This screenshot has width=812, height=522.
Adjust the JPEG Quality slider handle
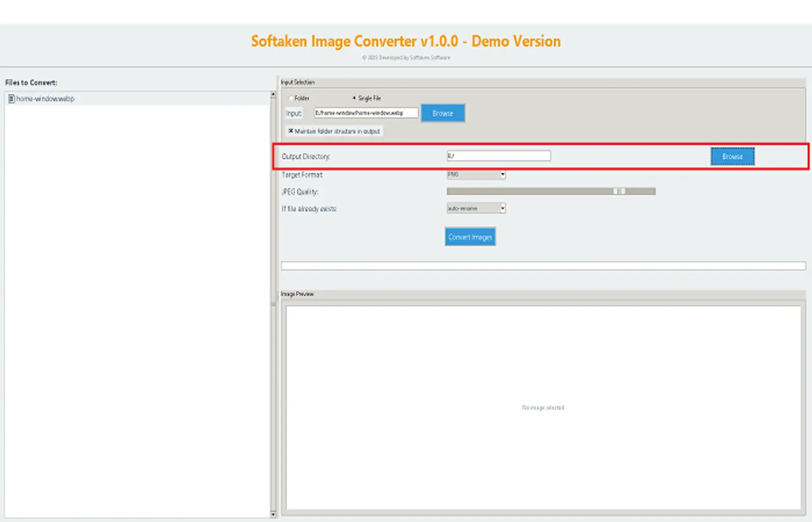pyautogui.click(x=619, y=191)
